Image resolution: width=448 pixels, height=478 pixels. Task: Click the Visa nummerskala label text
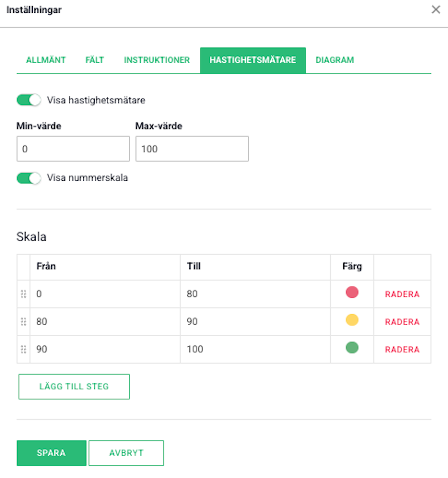[x=87, y=178]
